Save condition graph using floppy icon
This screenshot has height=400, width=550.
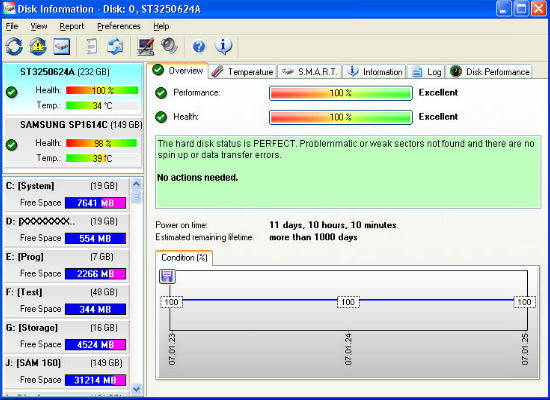167,276
